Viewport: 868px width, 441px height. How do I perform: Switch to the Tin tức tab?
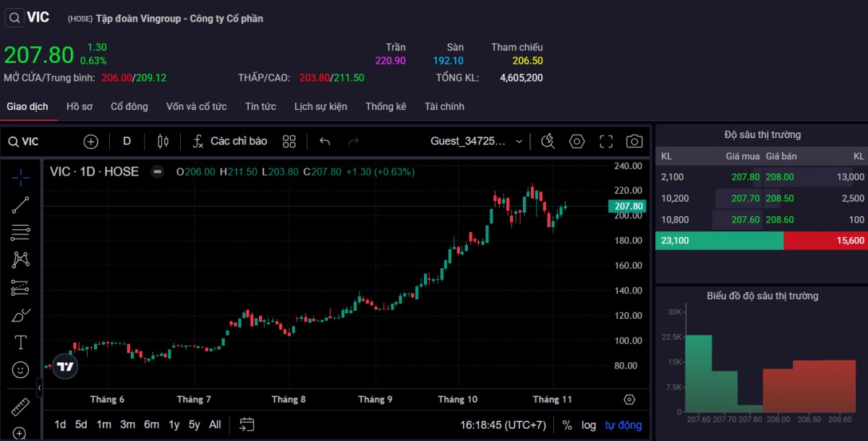pos(260,107)
